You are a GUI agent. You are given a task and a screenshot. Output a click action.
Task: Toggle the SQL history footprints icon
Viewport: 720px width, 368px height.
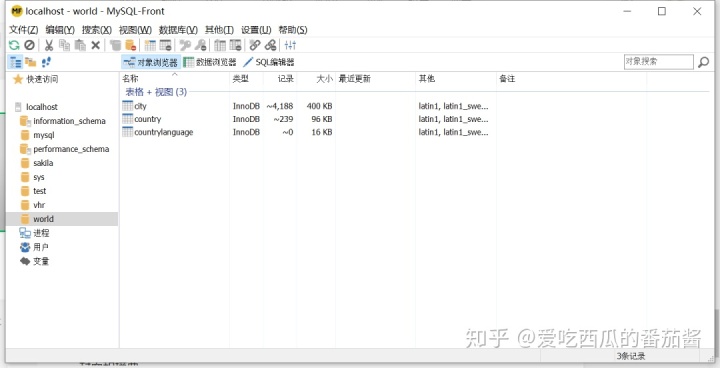pyautogui.click(x=46, y=62)
